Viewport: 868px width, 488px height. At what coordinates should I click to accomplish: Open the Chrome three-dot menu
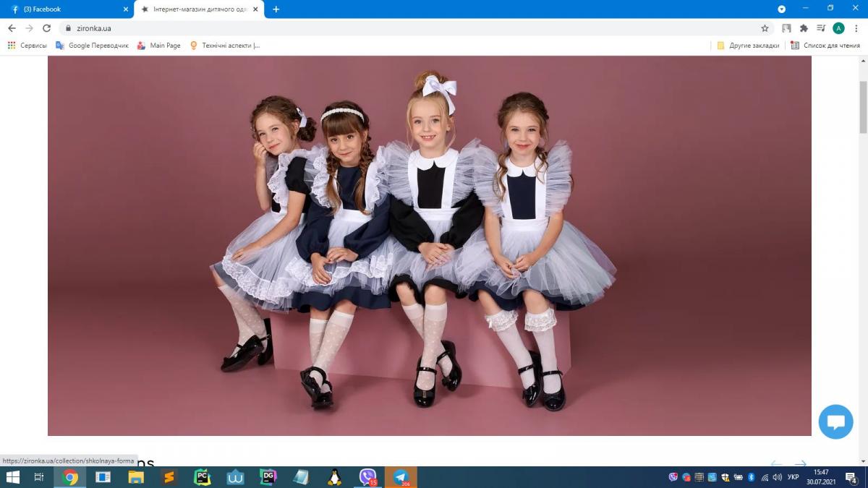pos(855,28)
